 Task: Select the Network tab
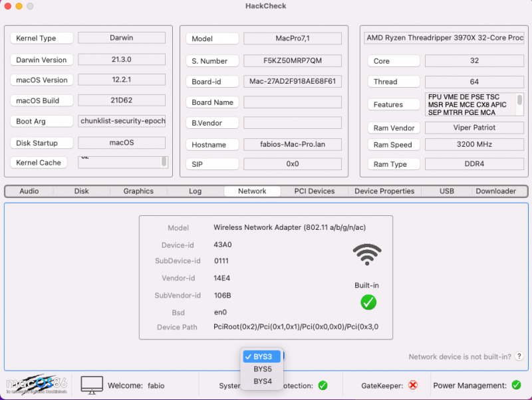[x=252, y=191]
